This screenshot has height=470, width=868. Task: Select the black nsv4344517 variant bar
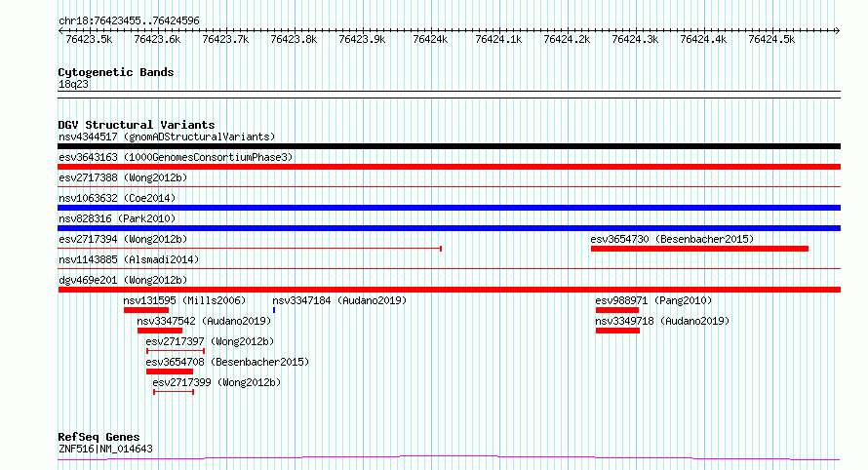[449, 146]
